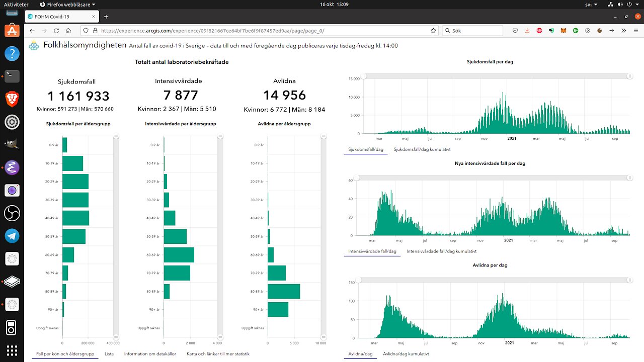The height and width of the screenshot is (362, 644).
Task: Open Telegram from the dock
Action: pos(12,236)
